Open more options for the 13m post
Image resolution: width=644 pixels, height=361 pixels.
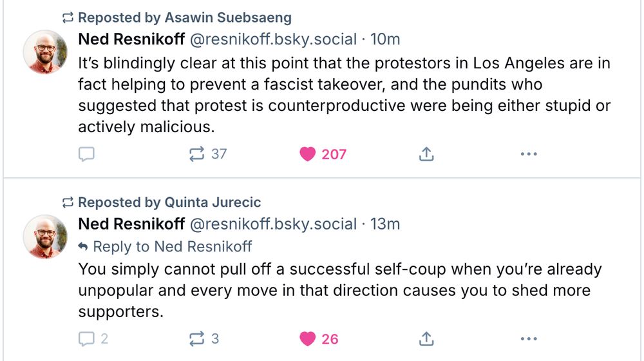pos(529,339)
